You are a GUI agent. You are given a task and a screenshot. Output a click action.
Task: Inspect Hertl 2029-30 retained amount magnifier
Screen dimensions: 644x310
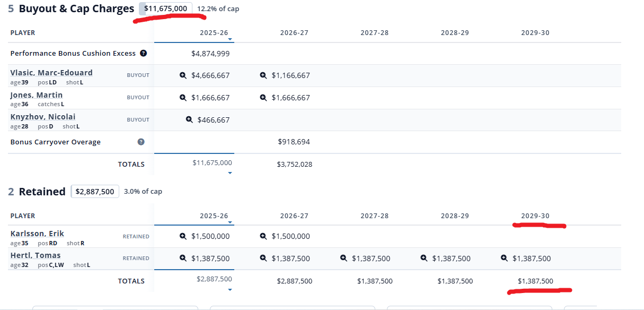pyautogui.click(x=504, y=259)
